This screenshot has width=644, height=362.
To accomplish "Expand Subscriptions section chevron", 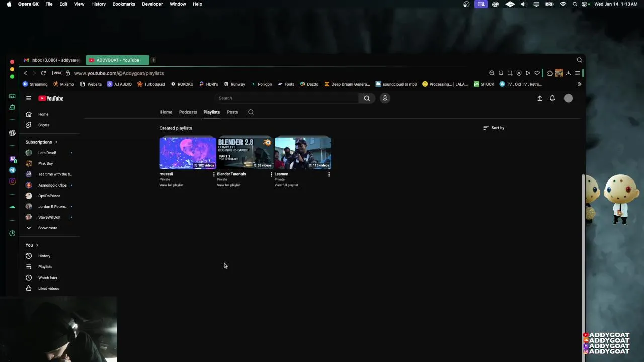I will pyautogui.click(x=56, y=142).
